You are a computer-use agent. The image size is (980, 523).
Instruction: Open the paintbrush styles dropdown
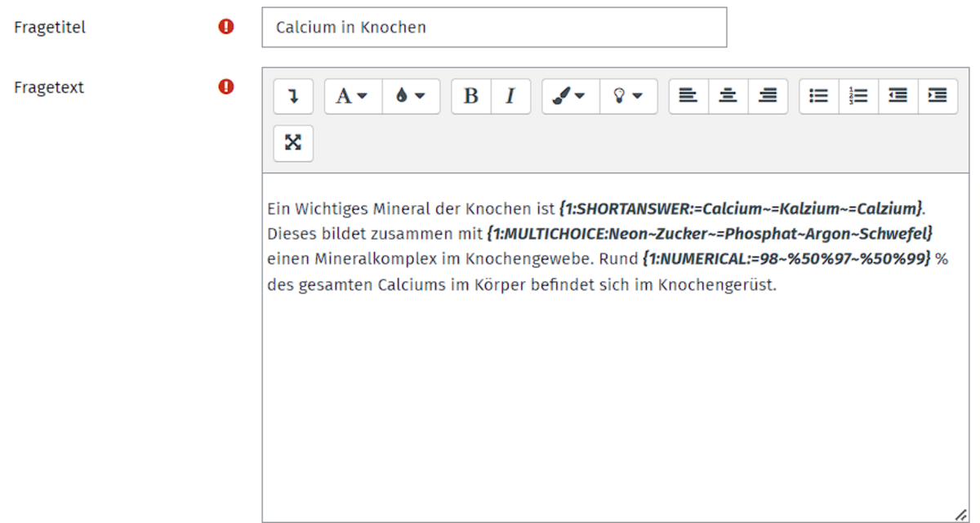tap(571, 96)
